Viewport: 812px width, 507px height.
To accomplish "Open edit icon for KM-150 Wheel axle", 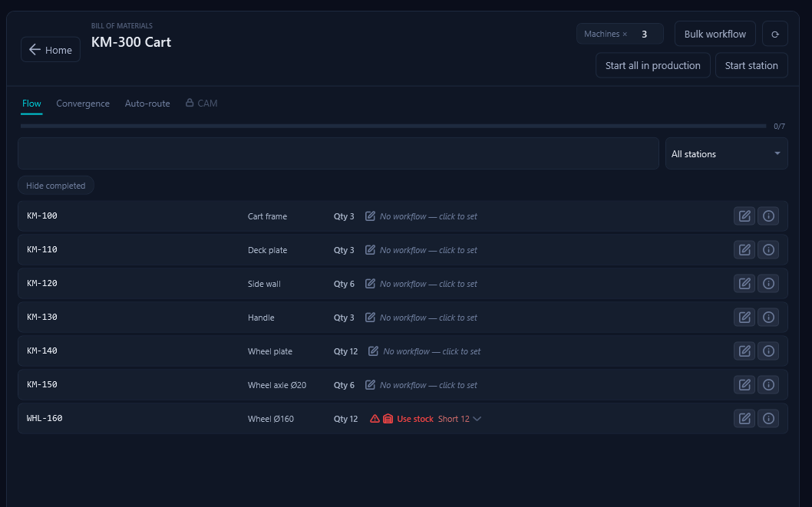I will click(x=744, y=384).
